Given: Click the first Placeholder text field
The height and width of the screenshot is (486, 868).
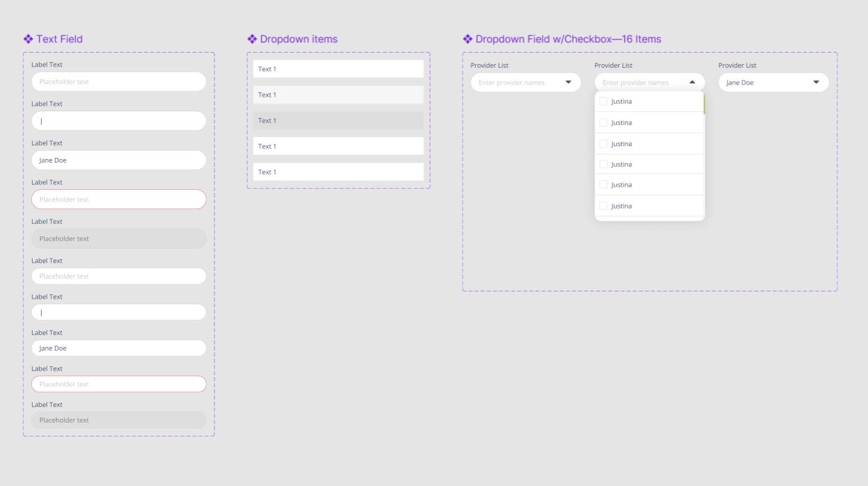Looking at the screenshot, I should point(118,81).
